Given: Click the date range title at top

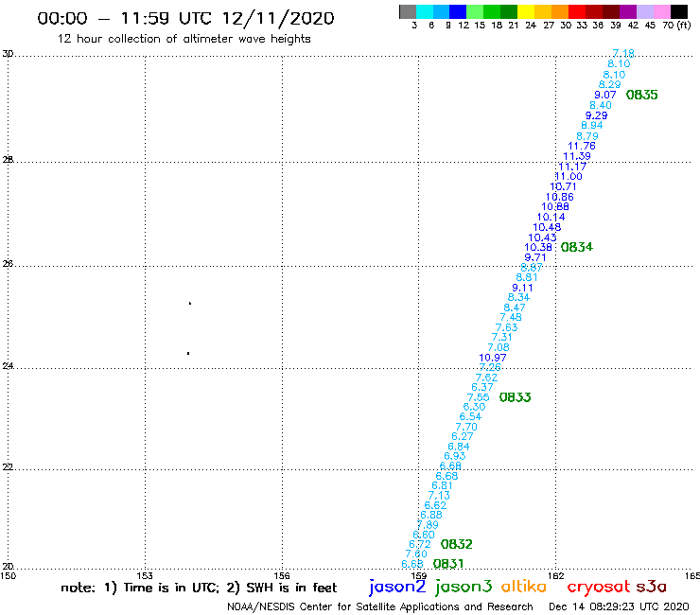Looking at the screenshot, I should pos(185,18).
